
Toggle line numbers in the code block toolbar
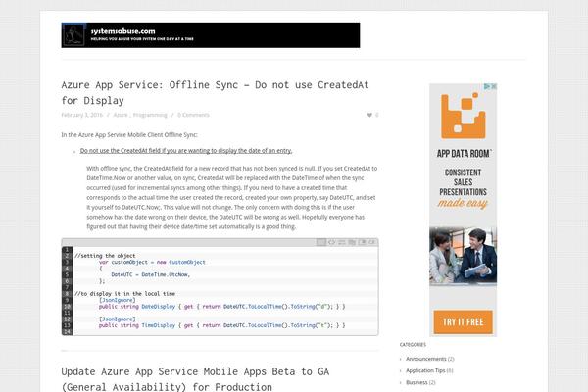(x=321, y=242)
